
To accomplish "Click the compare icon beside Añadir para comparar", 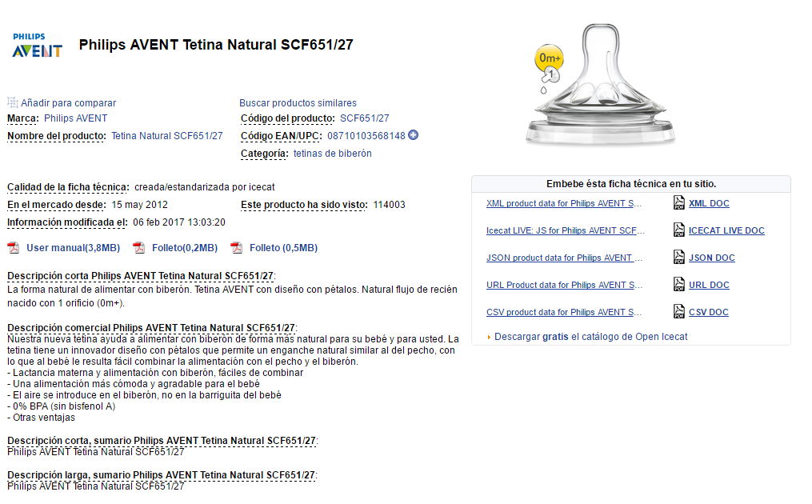I will coord(13,102).
